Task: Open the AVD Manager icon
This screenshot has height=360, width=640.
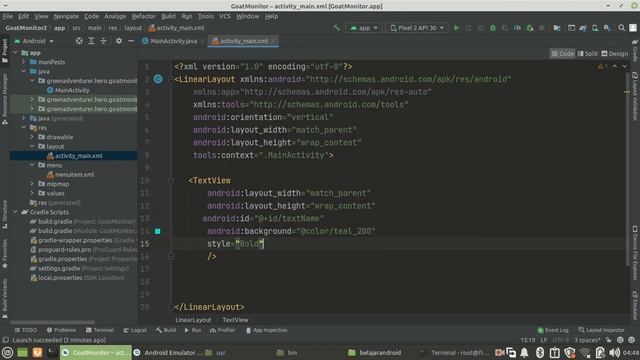Action: (595, 28)
